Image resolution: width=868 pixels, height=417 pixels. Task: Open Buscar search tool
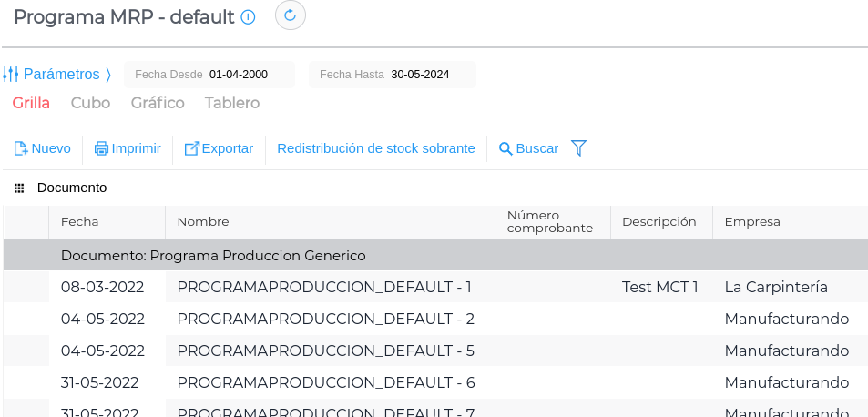tap(528, 148)
